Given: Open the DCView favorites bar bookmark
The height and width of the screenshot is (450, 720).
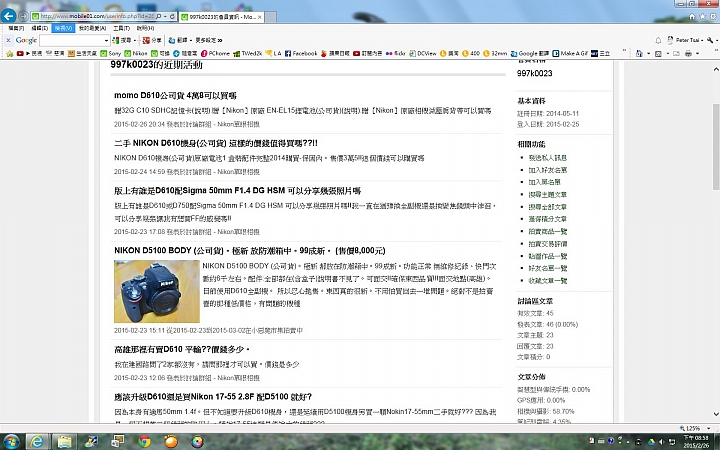Looking at the screenshot, I should pyautogui.click(x=423, y=53).
